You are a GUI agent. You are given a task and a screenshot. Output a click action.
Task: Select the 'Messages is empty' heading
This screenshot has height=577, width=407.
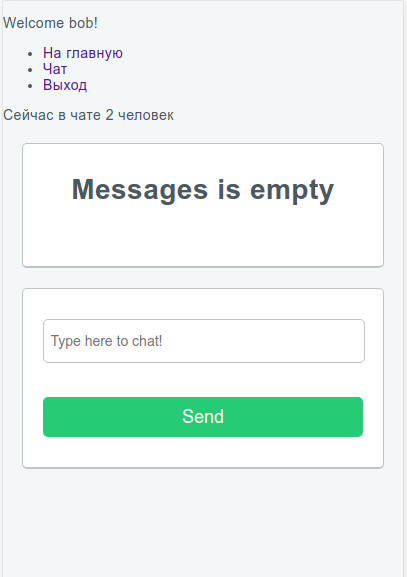pyautogui.click(x=203, y=190)
